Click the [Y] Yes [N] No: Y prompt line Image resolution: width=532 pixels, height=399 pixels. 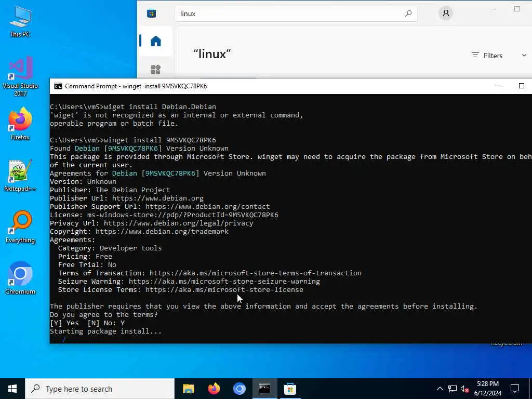click(87, 323)
